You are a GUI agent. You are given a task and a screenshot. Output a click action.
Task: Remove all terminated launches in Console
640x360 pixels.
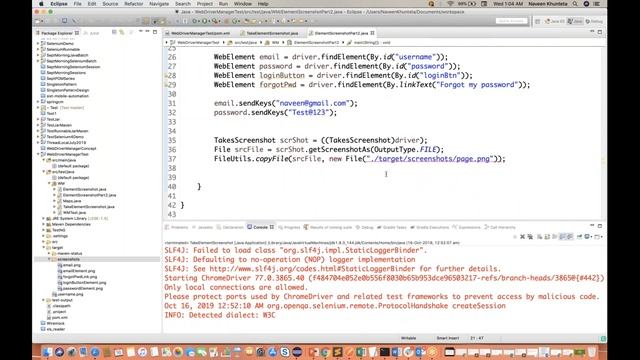[530, 237]
